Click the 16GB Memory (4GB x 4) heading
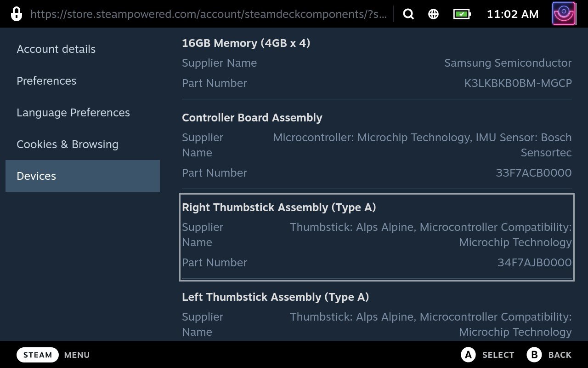This screenshot has width=588, height=368. (246, 43)
